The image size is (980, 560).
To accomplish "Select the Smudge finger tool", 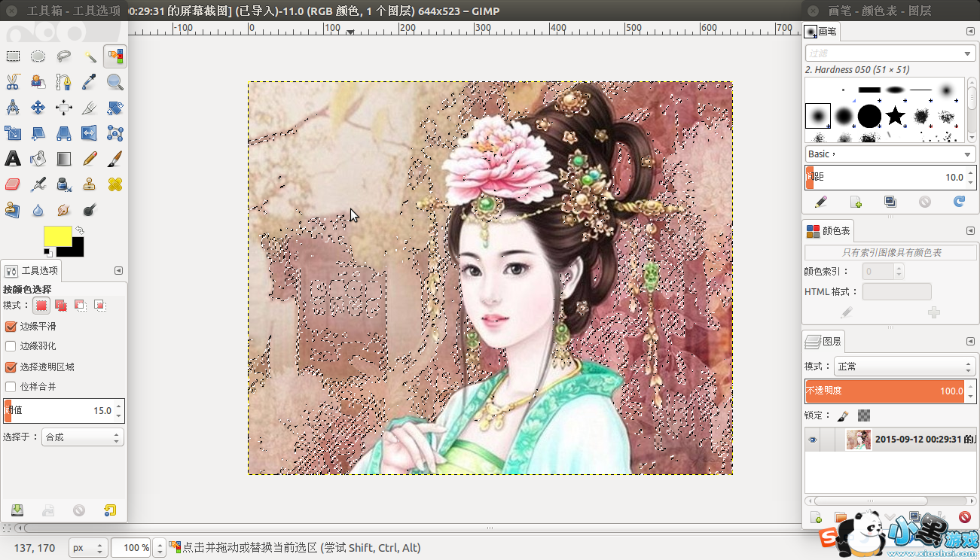I will 64,210.
